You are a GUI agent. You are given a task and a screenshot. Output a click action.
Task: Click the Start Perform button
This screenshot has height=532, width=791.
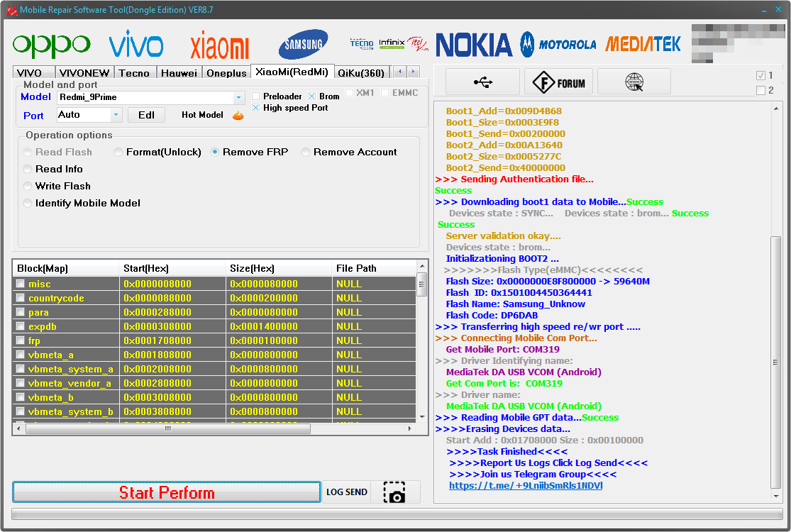(x=167, y=492)
